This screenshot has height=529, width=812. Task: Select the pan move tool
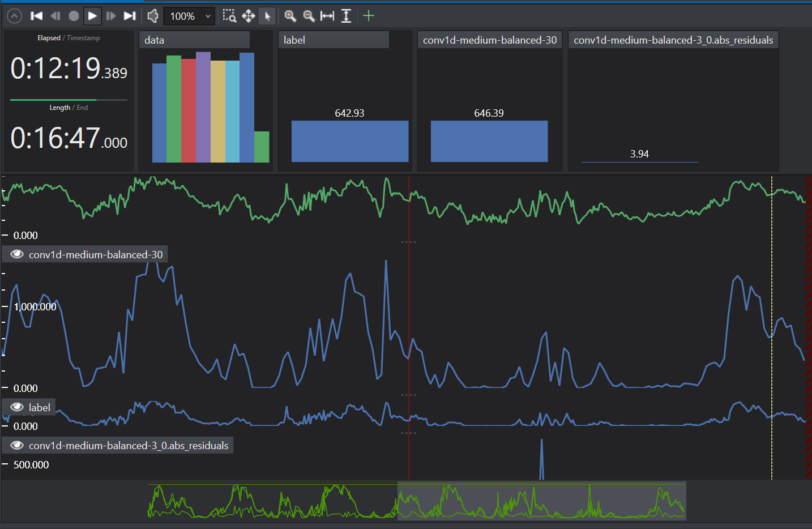(x=249, y=16)
